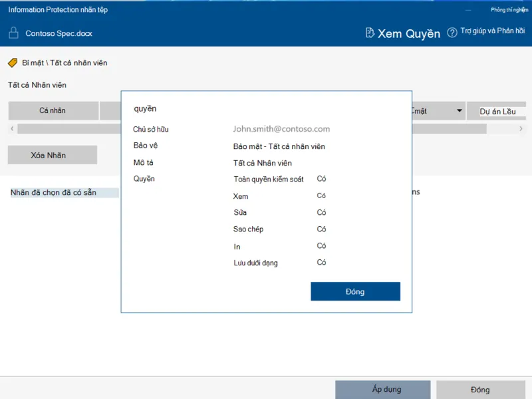Image resolution: width=532 pixels, height=399 pixels.
Task: Open Trợ giúp và Phản hồi help icon
Action: (452, 33)
